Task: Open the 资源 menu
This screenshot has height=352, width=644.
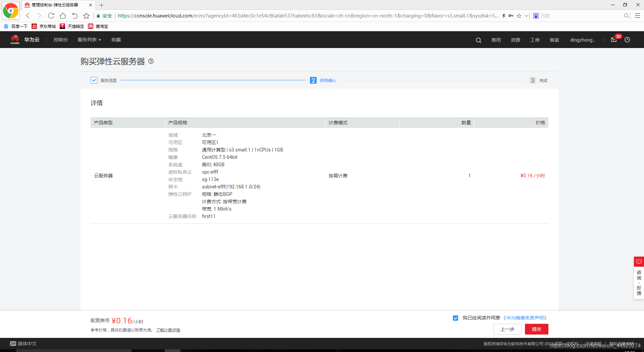Action: 516,40
